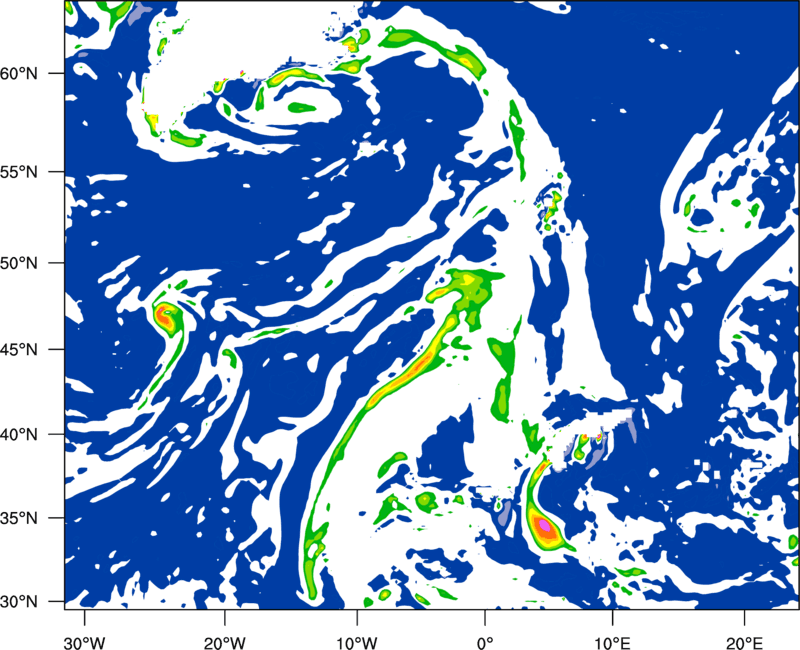Click the 40°N latitude label
This screenshot has width=800, height=650.
click(19, 435)
